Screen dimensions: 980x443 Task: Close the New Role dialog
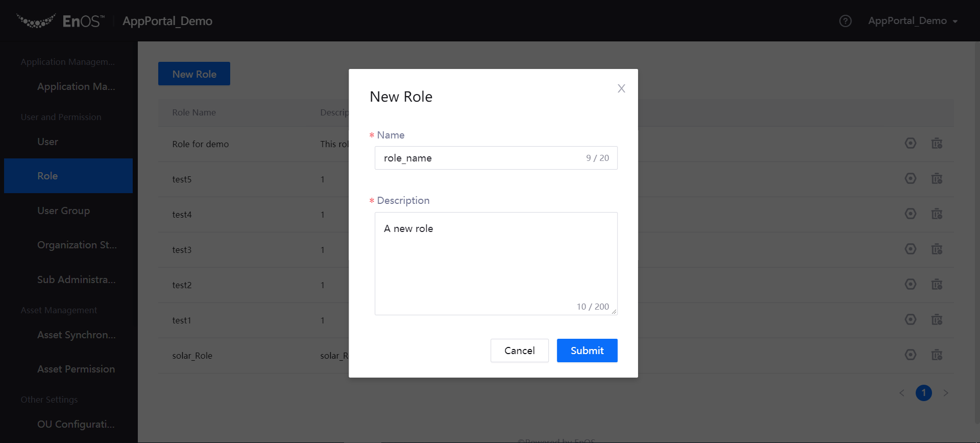click(x=621, y=88)
